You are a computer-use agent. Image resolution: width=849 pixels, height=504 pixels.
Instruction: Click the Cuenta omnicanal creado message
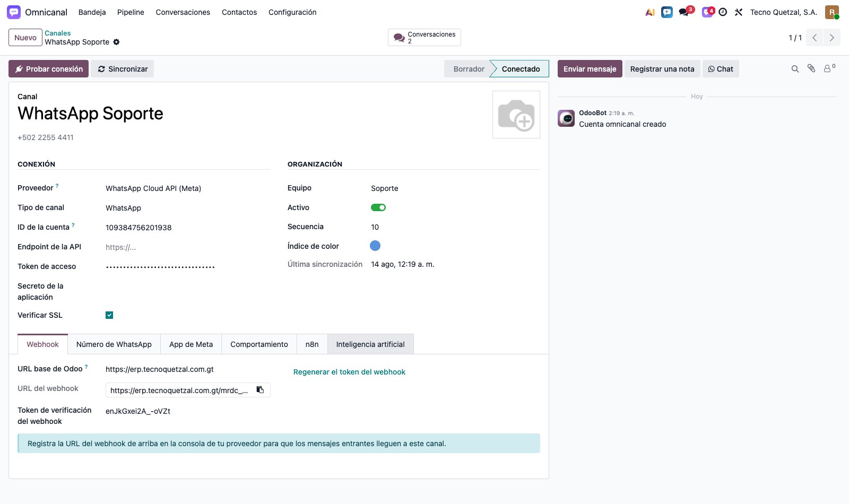point(622,124)
